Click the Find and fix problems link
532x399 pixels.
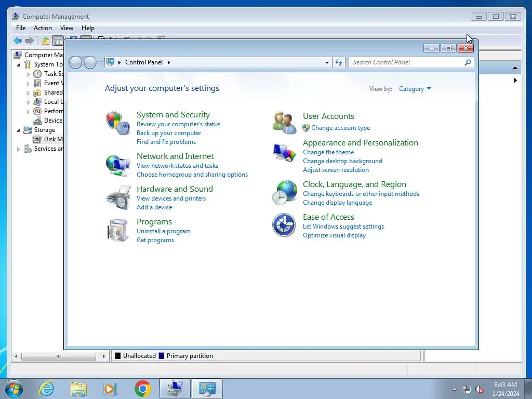point(166,142)
